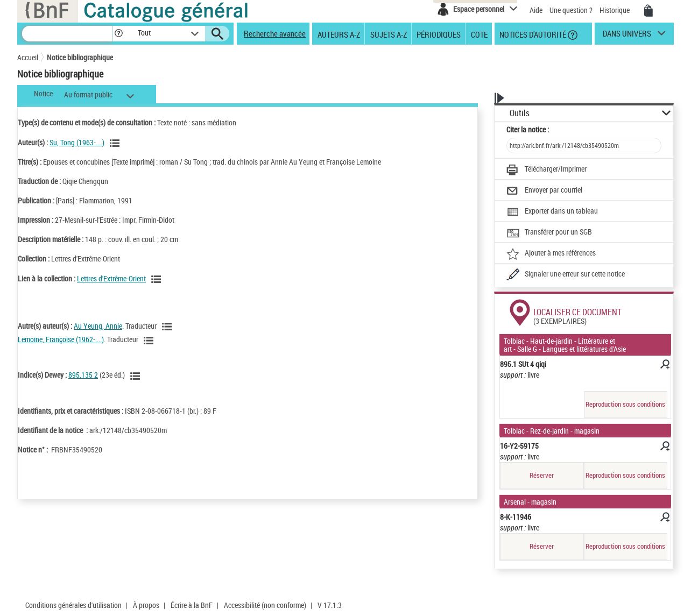Screen dimensions: 691x616
Task: Open the Auteurs A-Z menu
Action: coord(339,34)
